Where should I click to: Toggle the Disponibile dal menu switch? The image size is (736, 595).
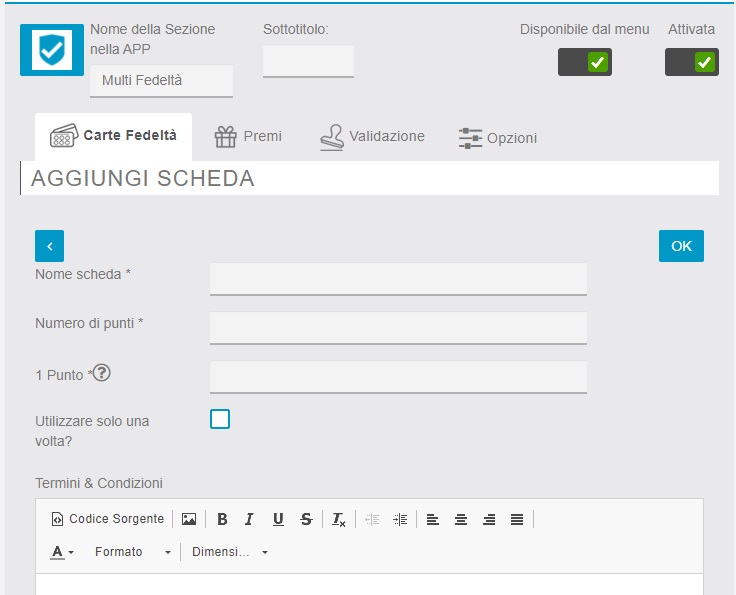pos(585,63)
